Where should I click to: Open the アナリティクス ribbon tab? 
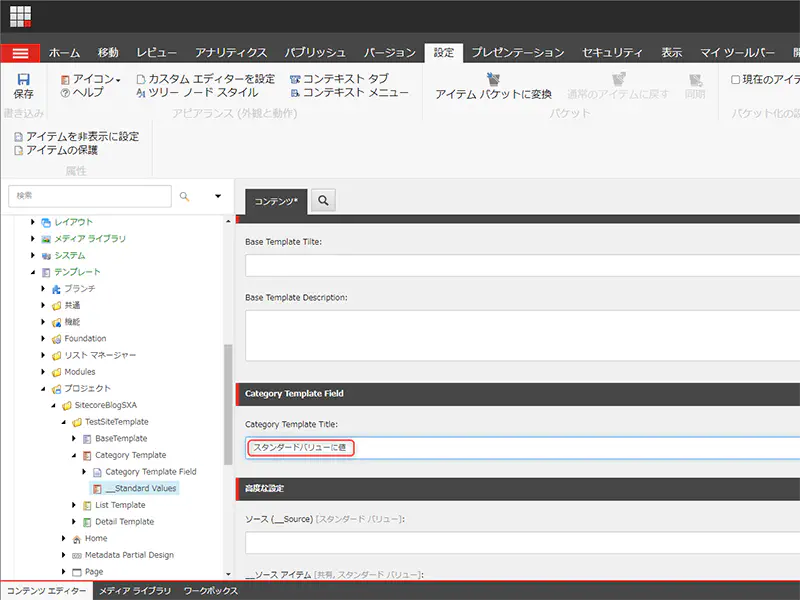(x=231, y=53)
